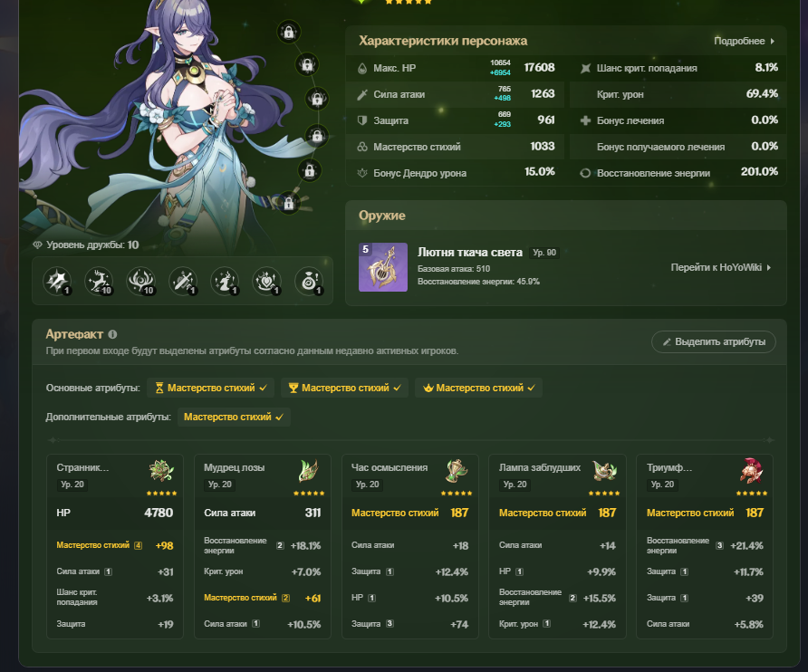Click the Бонус Дендро урона icon

pos(362,173)
